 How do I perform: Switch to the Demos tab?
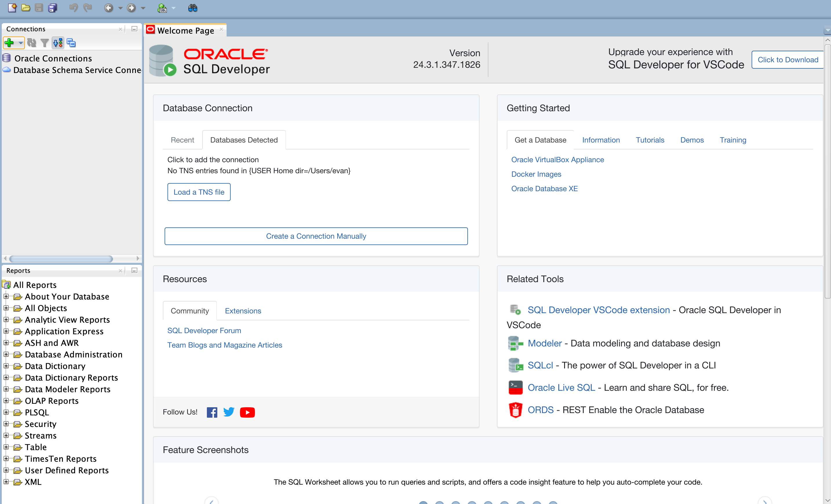point(692,140)
